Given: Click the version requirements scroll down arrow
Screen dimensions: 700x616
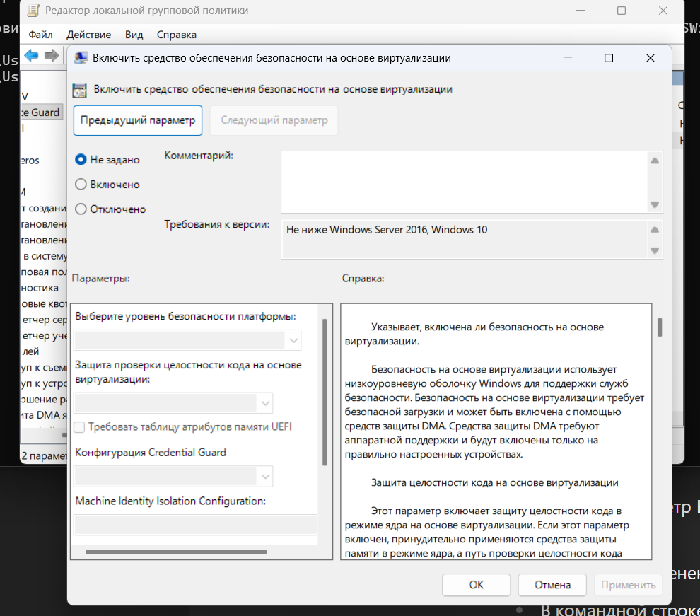Looking at the screenshot, I should coord(655,250).
